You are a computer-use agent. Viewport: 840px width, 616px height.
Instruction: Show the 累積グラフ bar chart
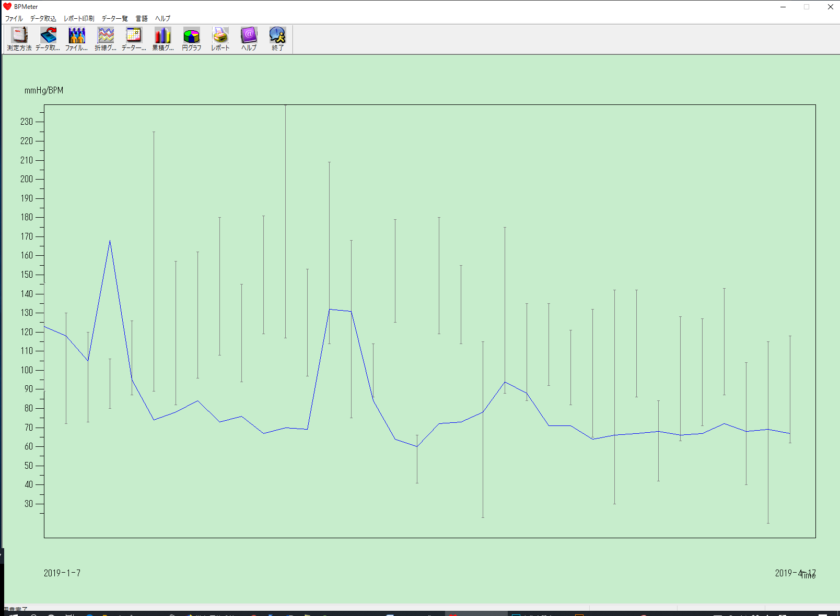[x=163, y=39]
